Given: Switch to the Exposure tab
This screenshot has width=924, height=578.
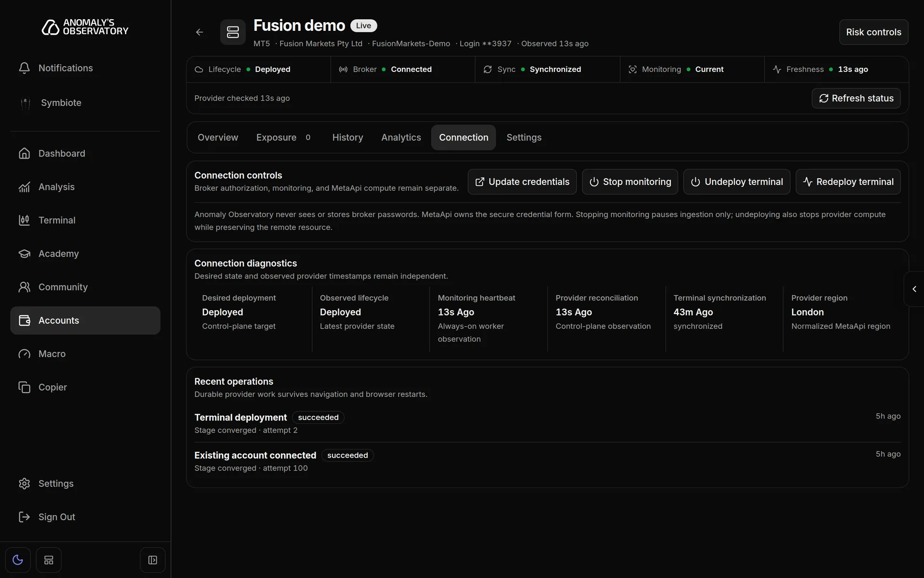Looking at the screenshot, I should (283, 138).
